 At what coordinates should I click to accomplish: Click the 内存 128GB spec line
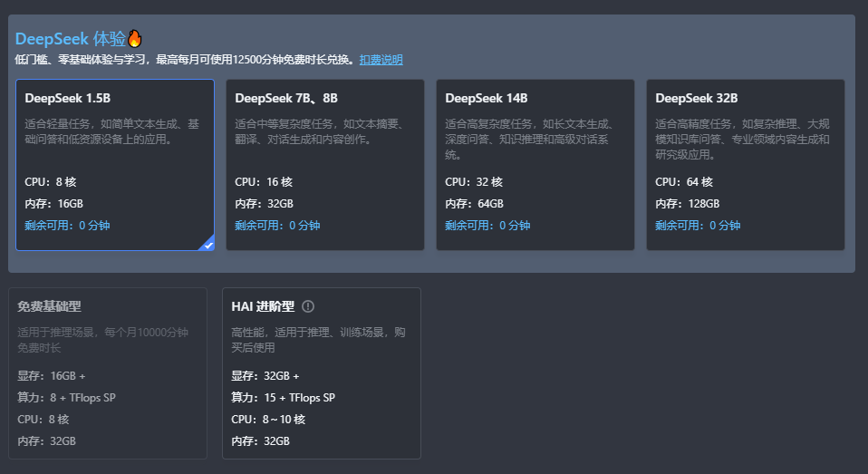tap(687, 204)
